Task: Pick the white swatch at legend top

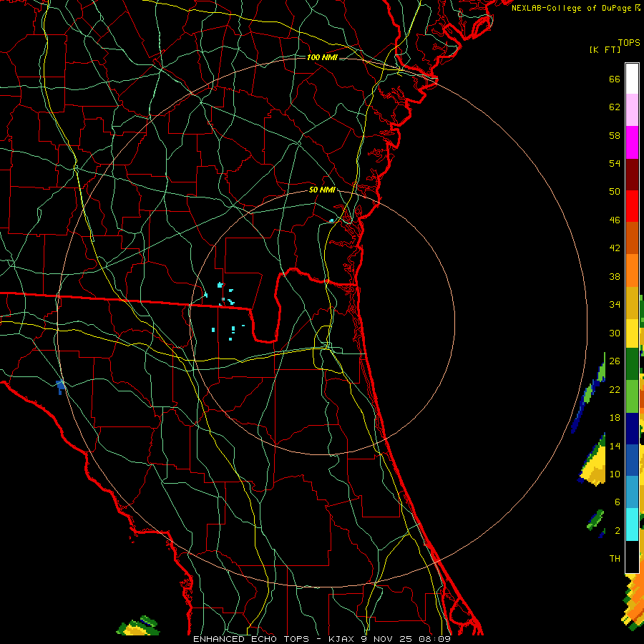Action: click(632, 79)
